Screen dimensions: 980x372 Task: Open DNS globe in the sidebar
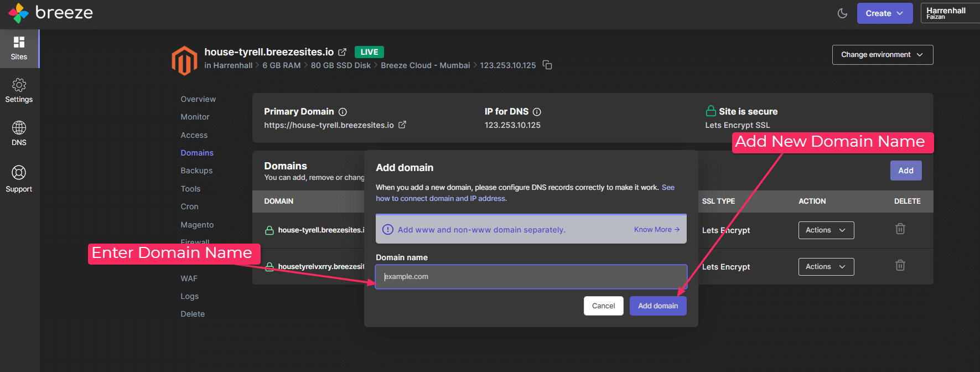point(19,133)
